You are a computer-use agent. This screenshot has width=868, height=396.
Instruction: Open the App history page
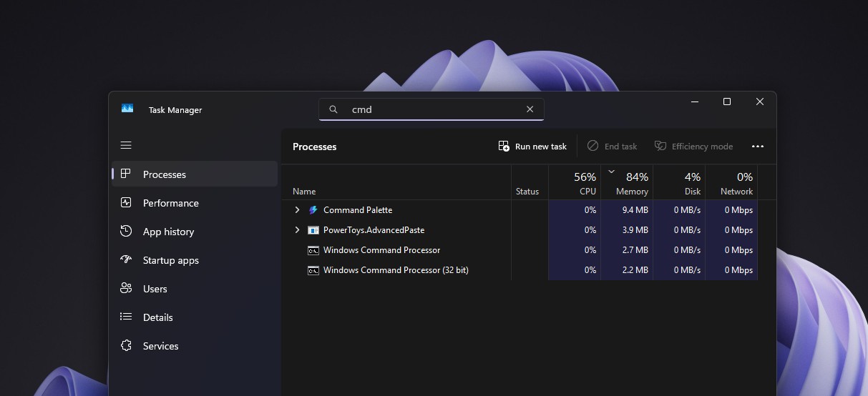point(195,232)
